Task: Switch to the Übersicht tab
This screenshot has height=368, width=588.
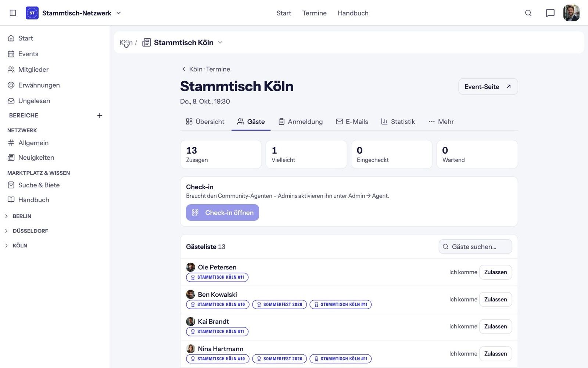Action: [205, 121]
